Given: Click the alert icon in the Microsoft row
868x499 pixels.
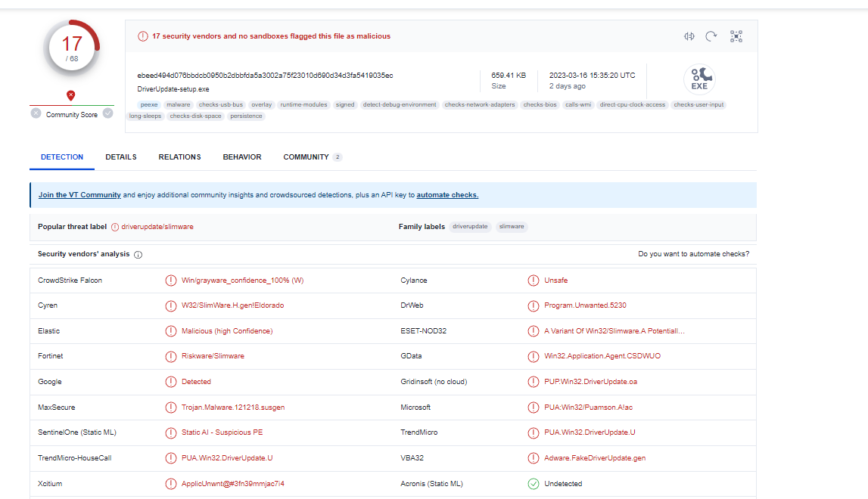Looking at the screenshot, I should (533, 408).
